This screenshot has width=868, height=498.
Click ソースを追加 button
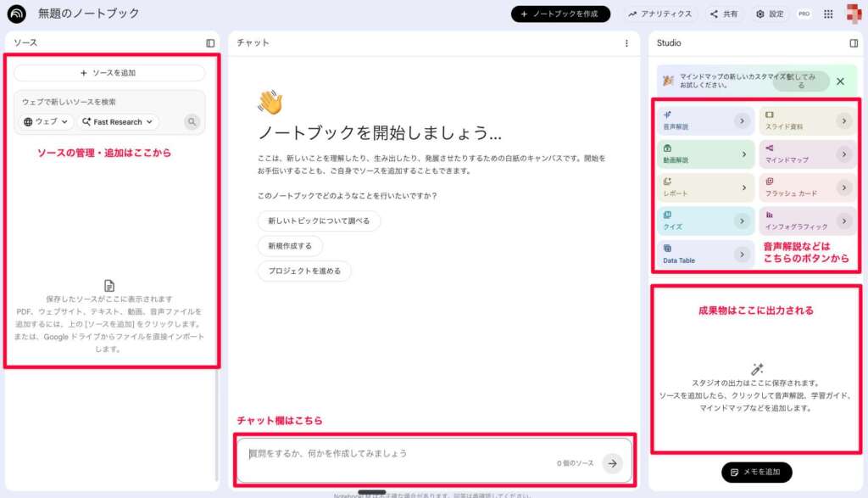click(x=109, y=73)
